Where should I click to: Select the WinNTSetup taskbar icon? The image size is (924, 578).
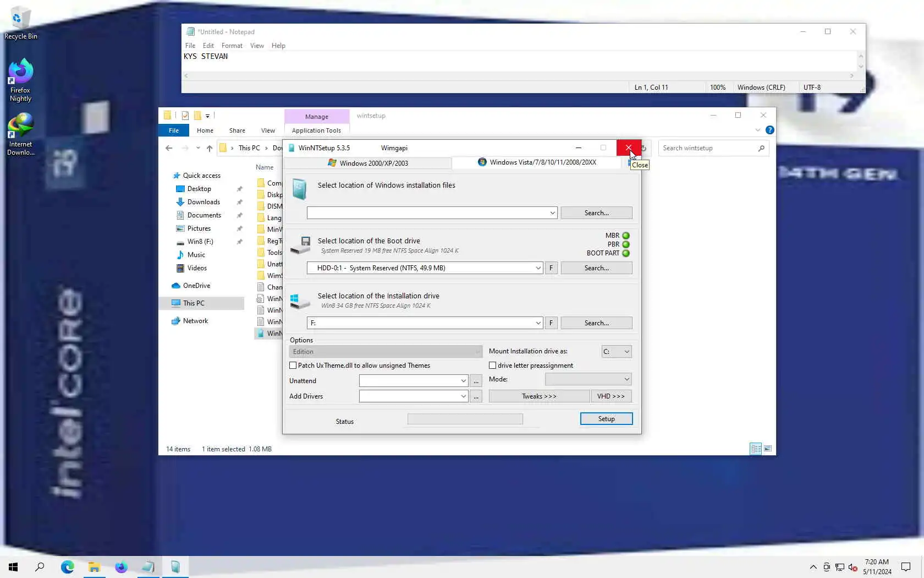click(x=175, y=567)
